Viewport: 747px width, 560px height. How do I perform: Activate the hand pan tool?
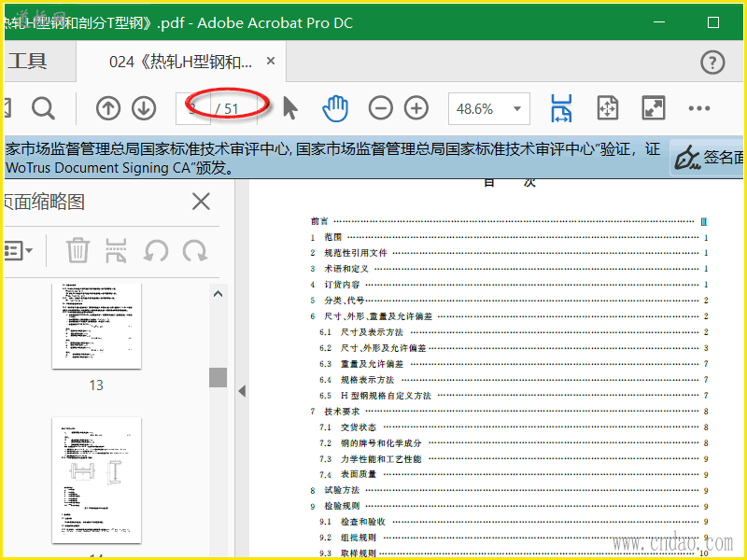[x=335, y=108]
